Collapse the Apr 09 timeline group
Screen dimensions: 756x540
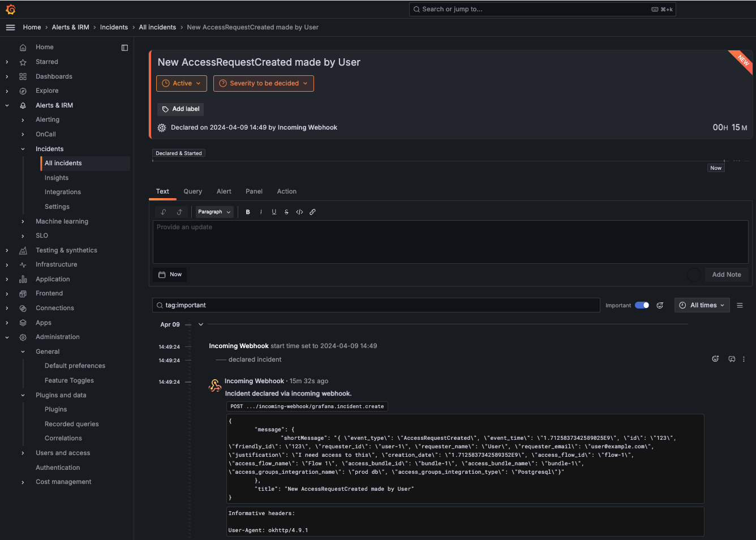[x=201, y=324]
